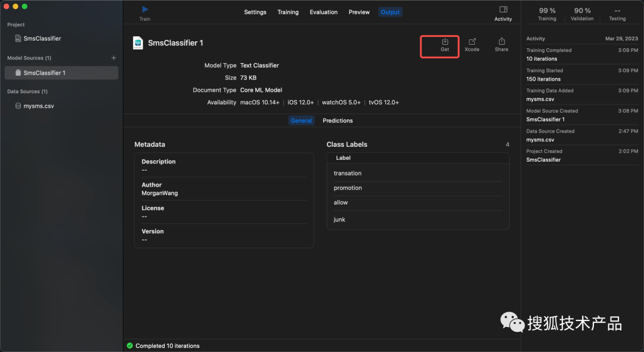Click the Model Type value Text Classifier
The image size is (644, 352).
(259, 65)
